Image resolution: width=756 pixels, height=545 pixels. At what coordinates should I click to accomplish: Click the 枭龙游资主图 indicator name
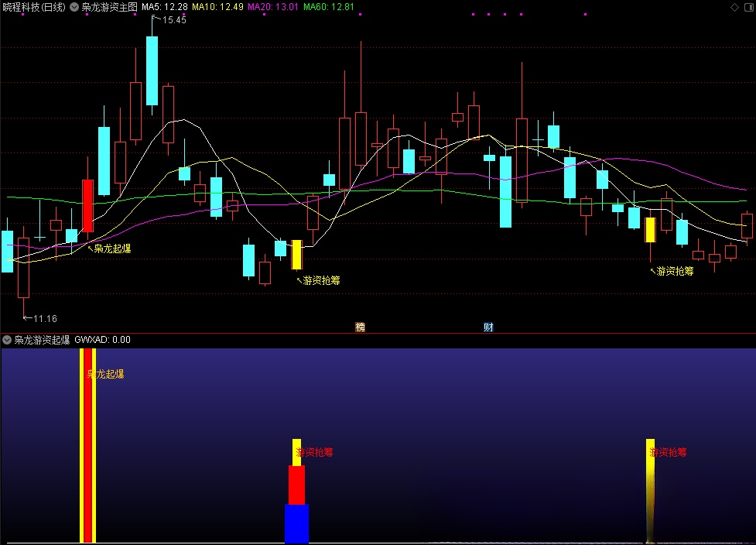pos(109,7)
